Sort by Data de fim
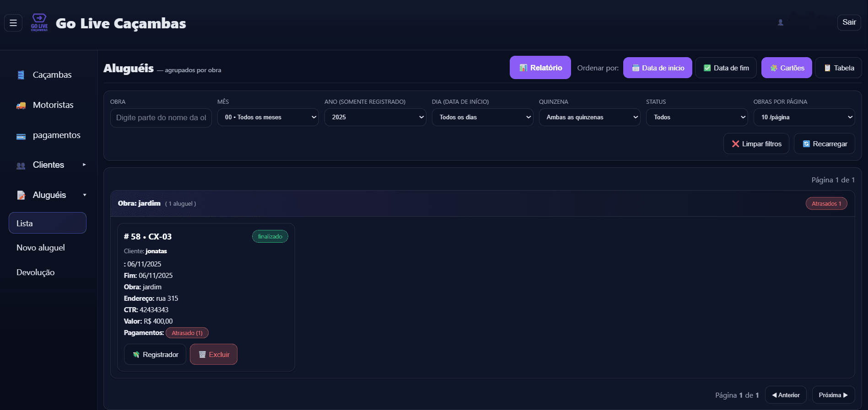 pos(726,68)
